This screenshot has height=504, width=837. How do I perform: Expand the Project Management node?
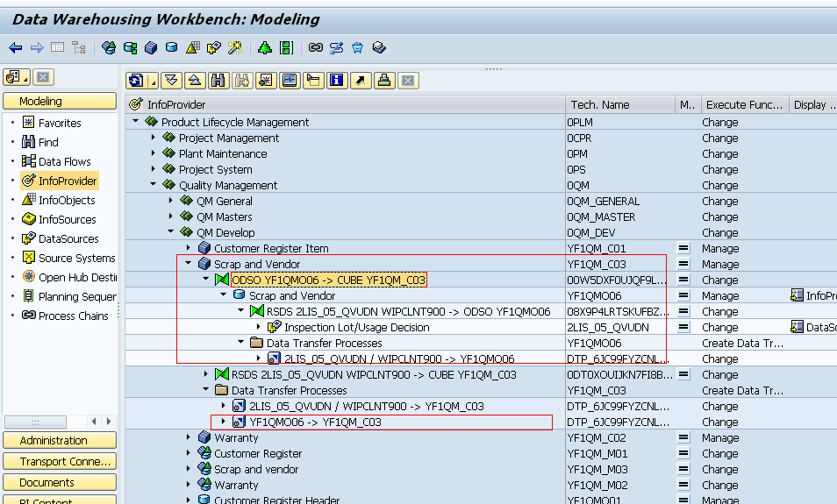point(154,138)
